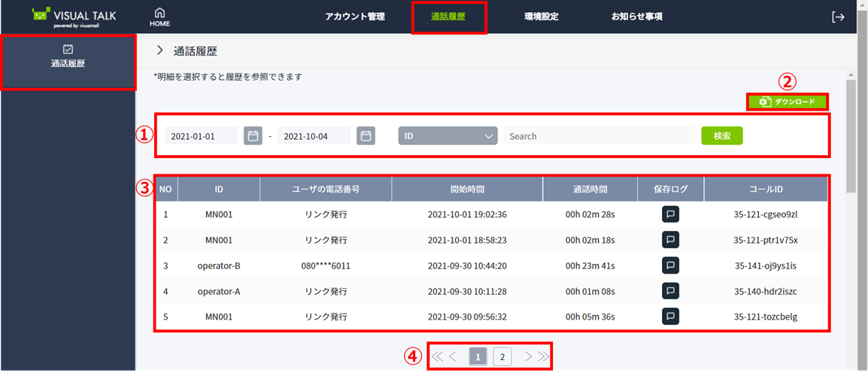Open the アカウント管理 menu
Image resolution: width=868 pixels, height=382 pixels.
[x=355, y=17]
